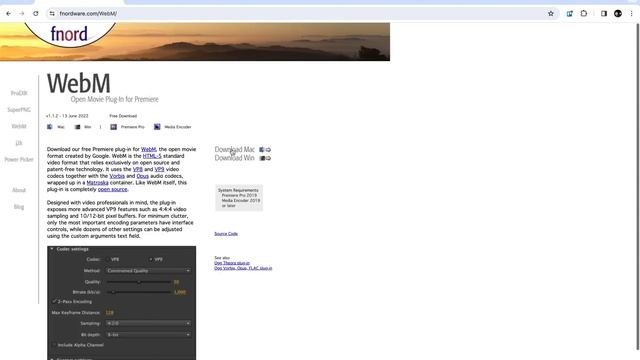Image resolution: width=640 pixels, height=360 pixels.
Task: Open the Ogg Theora plug-in link
Action: click(232, 263)
